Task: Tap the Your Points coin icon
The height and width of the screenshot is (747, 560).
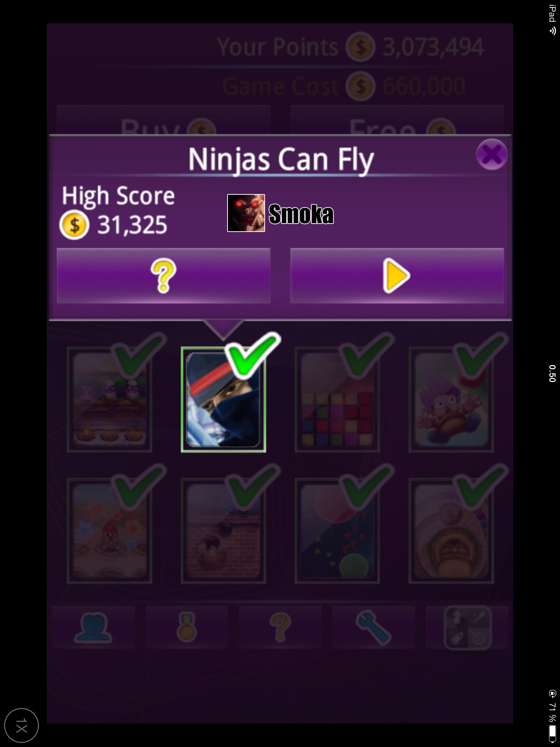Action: (361, 47)
